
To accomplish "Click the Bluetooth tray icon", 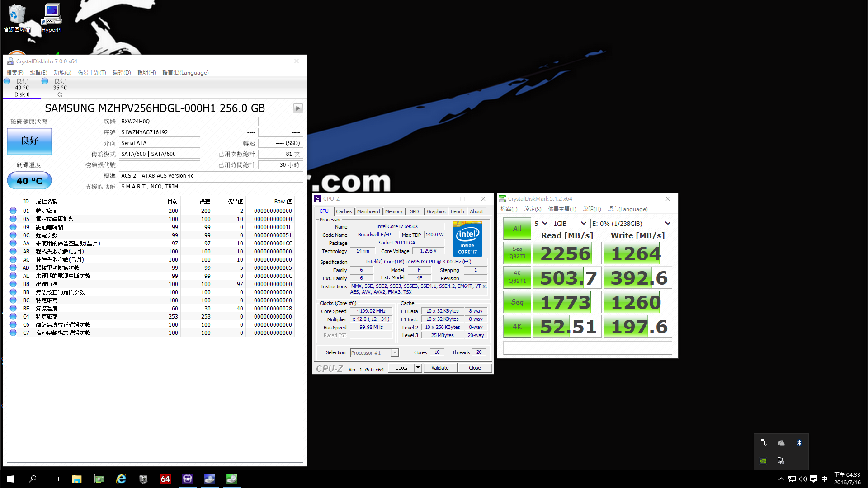I will (799, 443).
